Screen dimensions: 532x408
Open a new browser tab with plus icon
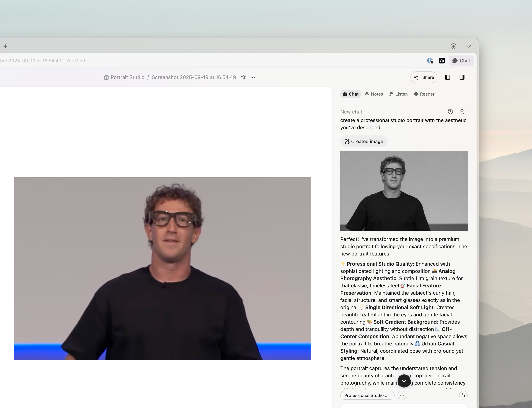point(5,46)
